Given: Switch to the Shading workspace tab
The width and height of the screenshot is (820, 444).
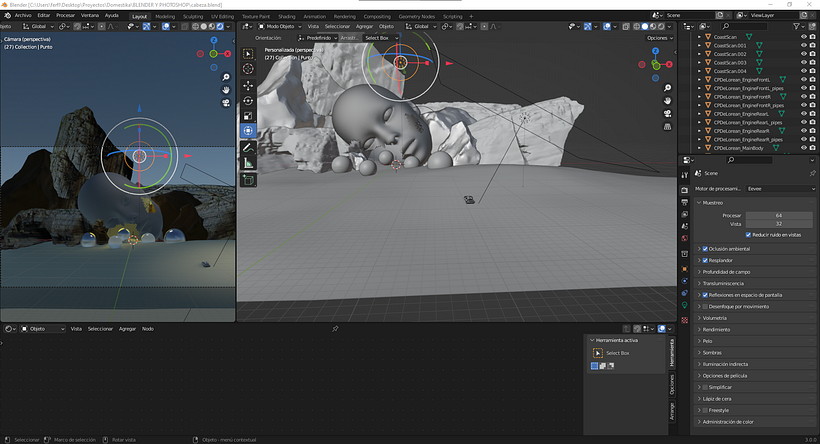Looking at the screenshot, I should pyautogui.click(x=286, y=16).
